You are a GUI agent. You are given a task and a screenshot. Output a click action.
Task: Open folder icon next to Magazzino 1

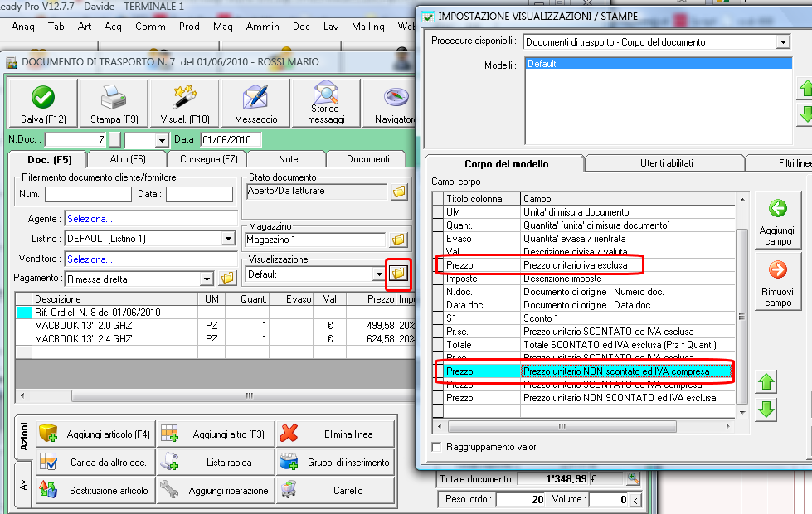[x=398, y=240]
